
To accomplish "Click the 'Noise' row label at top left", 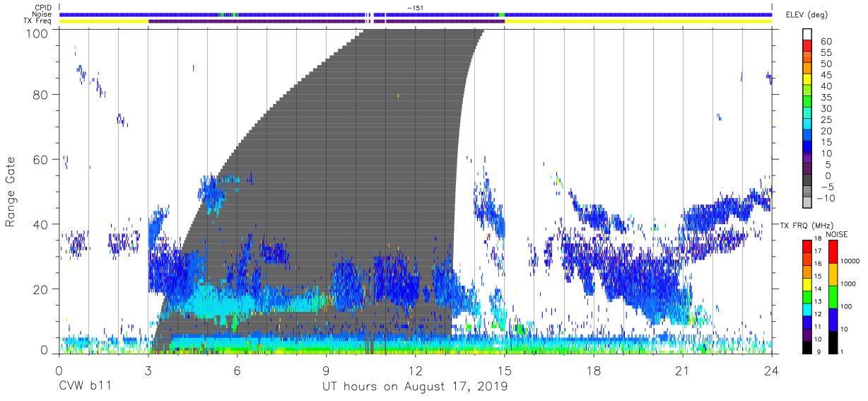I will click(x=42, y=15).
